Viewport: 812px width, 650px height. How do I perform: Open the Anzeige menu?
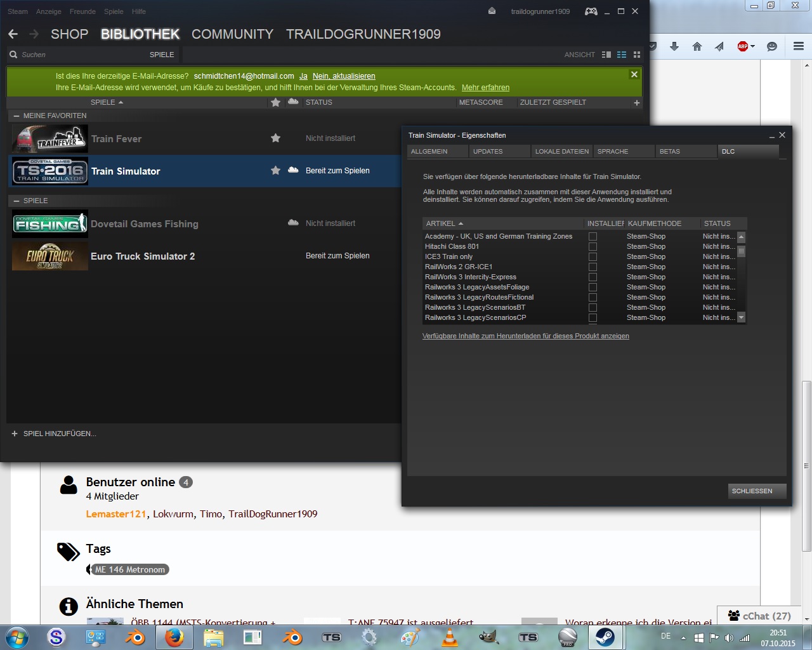point(49,11)
